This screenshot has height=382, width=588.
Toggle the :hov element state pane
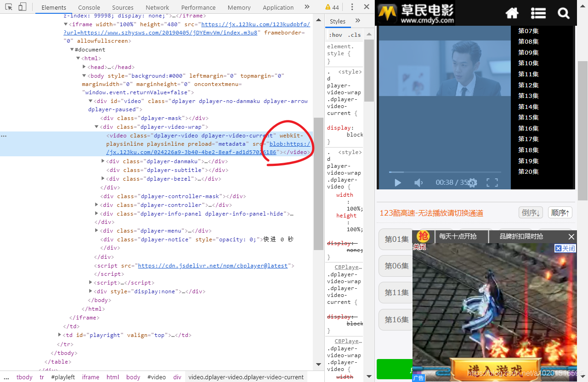[335, 35]
